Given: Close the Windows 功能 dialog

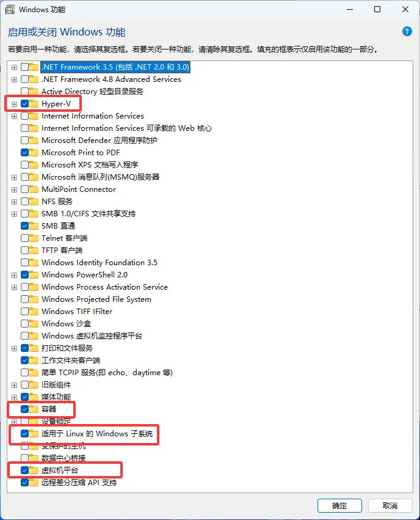Looking at the screenshot, I should 405,9.
